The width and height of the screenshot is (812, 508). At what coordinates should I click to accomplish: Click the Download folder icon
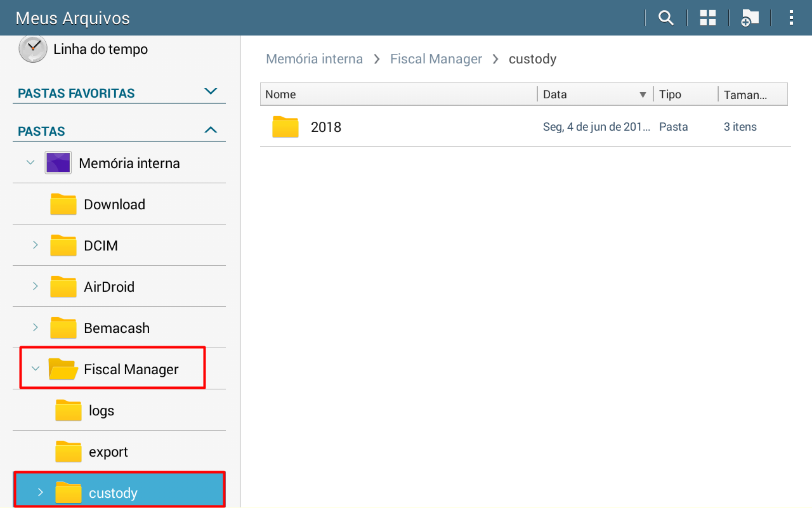click(63, 204)
